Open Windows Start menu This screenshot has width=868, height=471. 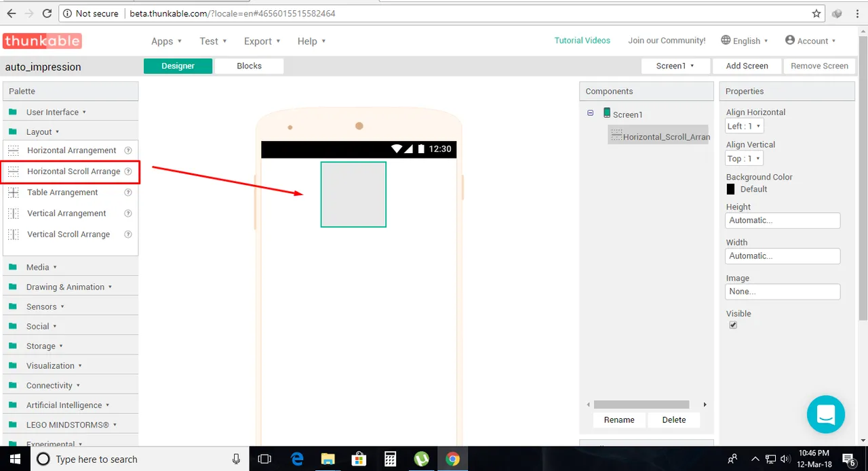tap(14, 459)
